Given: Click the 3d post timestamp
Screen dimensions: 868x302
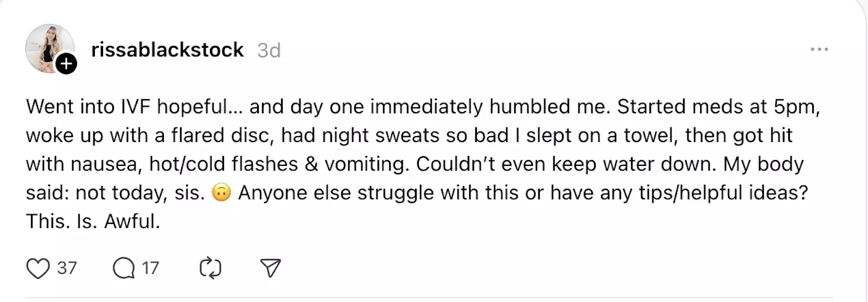Looking at the screenshot, I should [x=269, y=50].
